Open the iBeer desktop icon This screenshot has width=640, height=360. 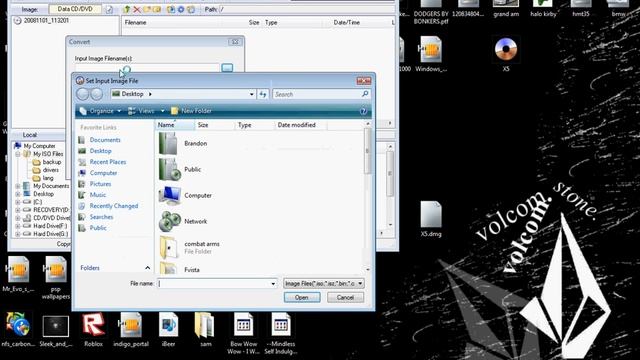click(x=169, y=330)
